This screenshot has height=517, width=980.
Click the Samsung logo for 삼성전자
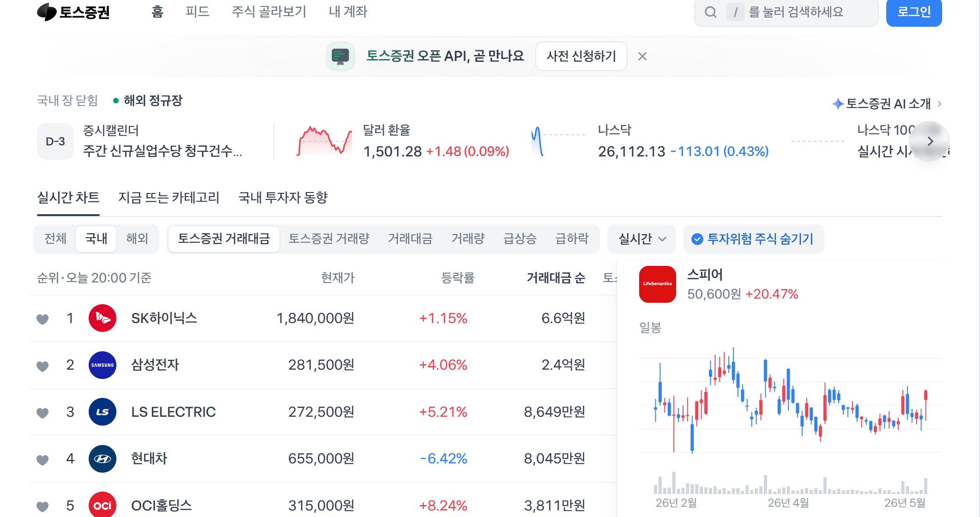pyautogui.click(x=103, y=365)
